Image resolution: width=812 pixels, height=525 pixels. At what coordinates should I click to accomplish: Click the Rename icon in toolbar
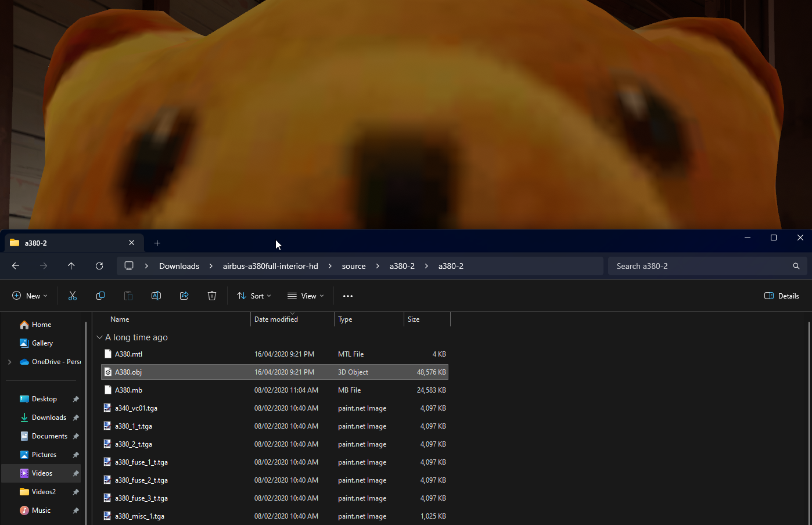(156, 296)
